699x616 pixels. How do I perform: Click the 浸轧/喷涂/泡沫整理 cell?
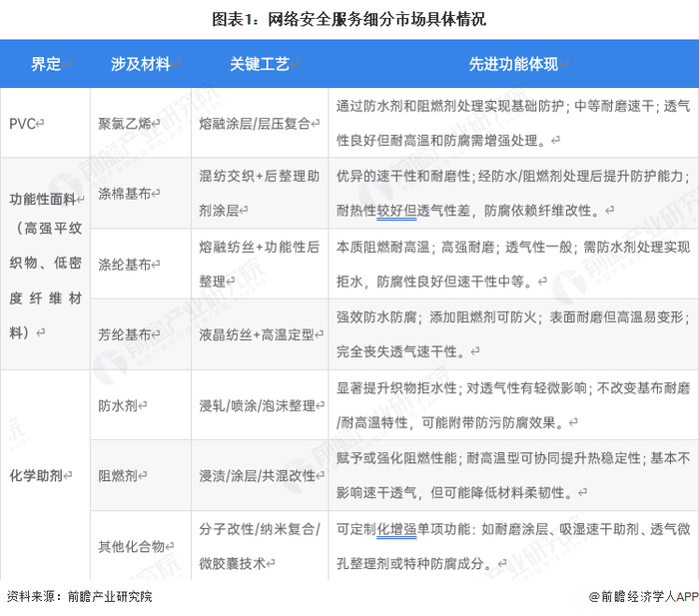[260, 405]
